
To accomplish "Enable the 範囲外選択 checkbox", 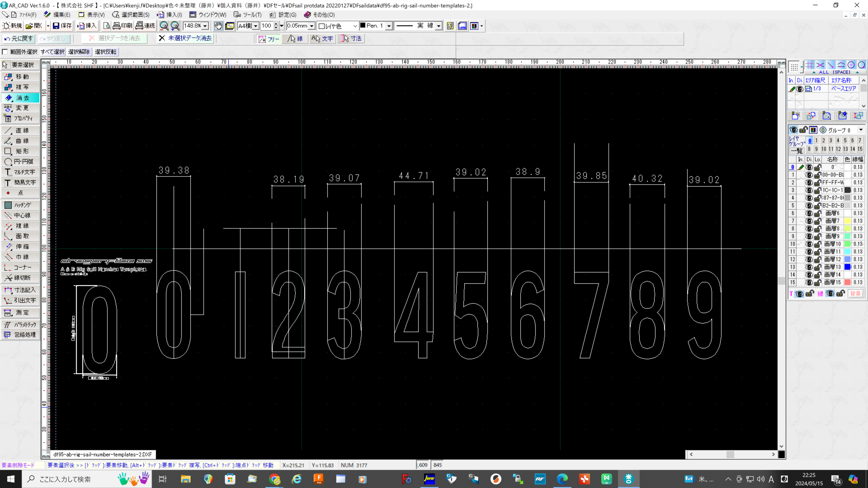I will tap(5, 52).
